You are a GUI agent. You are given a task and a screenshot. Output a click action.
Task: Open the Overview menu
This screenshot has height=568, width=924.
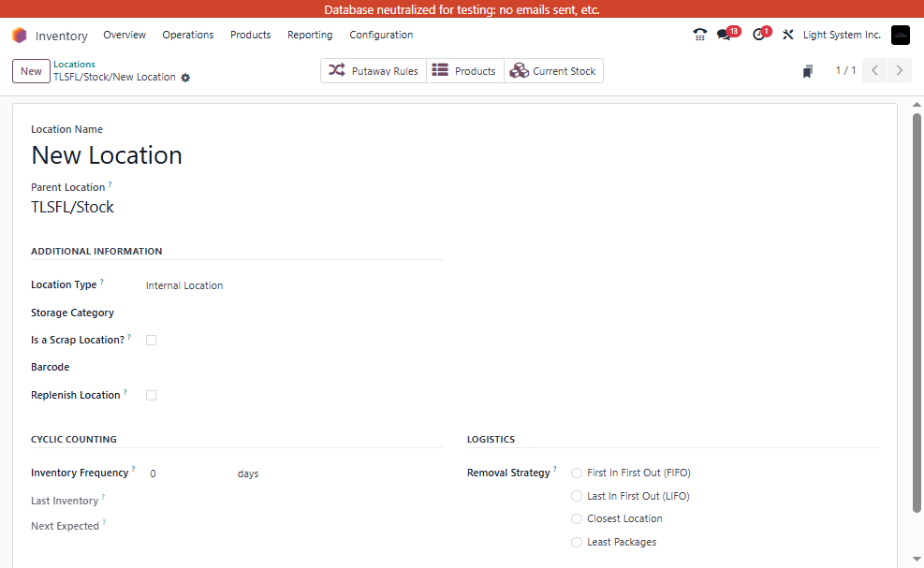coord(125,35)
